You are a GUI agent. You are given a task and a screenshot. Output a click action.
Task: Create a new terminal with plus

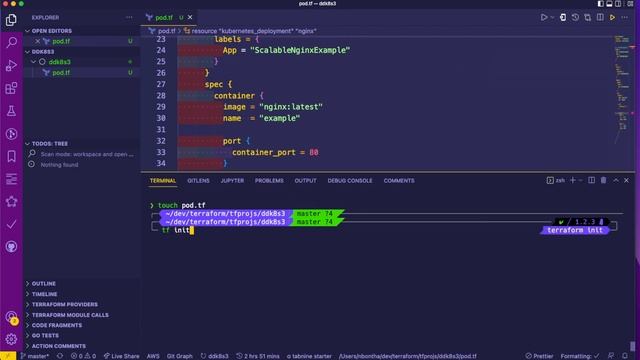tap(573, 180)
